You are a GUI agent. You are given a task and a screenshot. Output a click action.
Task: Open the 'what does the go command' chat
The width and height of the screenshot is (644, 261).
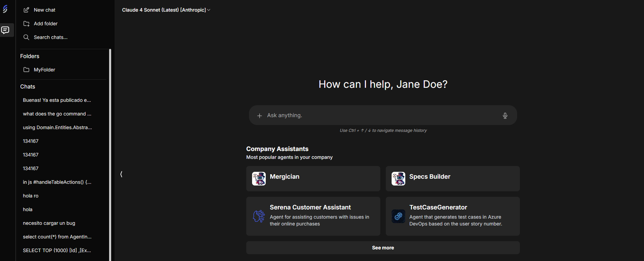57,114
